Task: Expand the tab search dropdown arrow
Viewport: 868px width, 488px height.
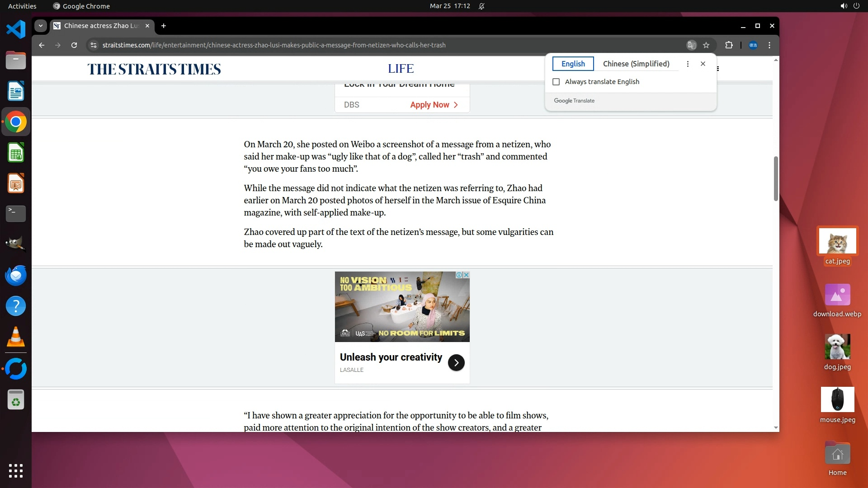Action: point(41,26)
